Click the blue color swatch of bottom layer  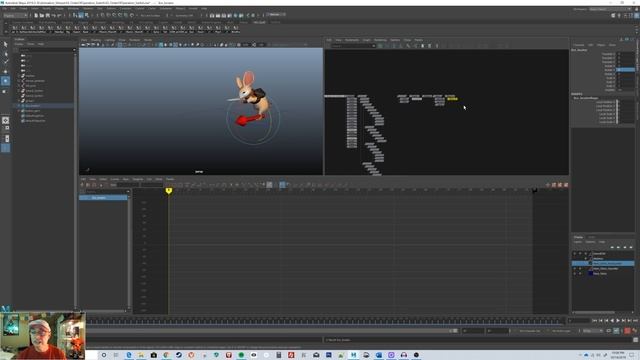tap(590, 273)
